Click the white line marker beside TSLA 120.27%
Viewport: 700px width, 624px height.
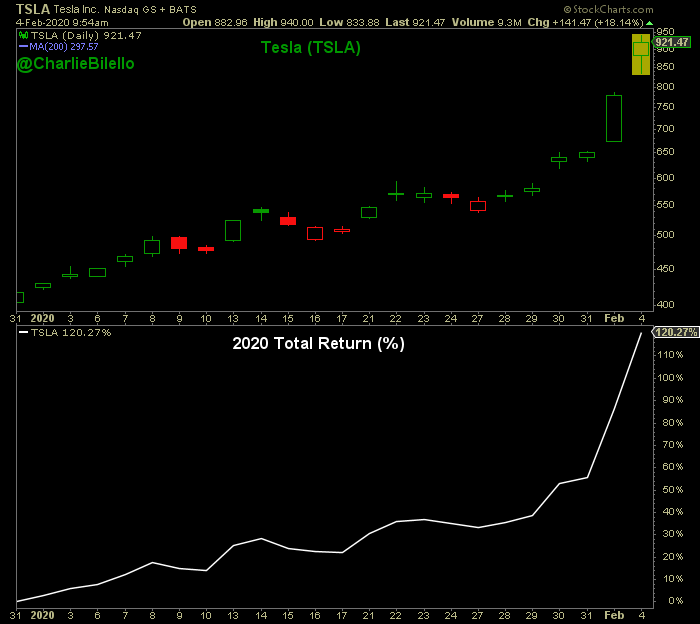coord(23,332)
